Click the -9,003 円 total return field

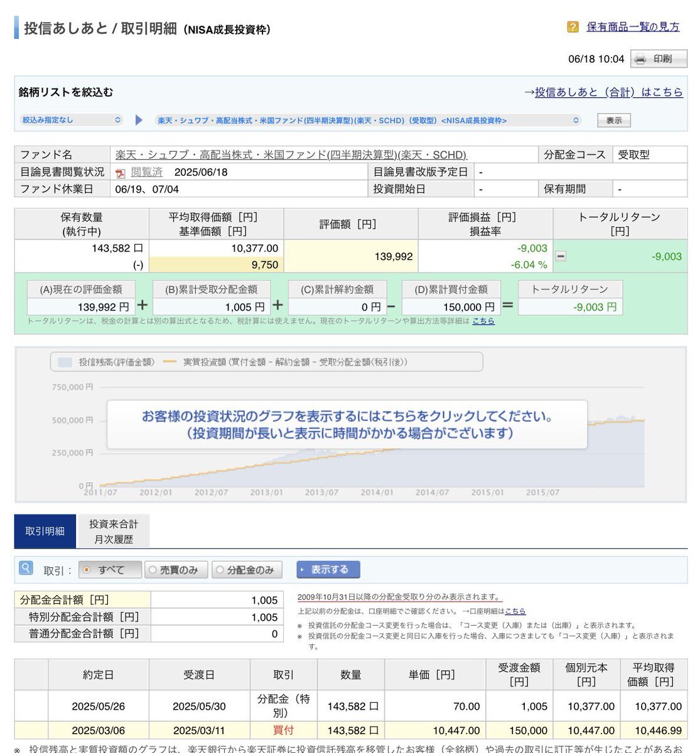[570, 307]
